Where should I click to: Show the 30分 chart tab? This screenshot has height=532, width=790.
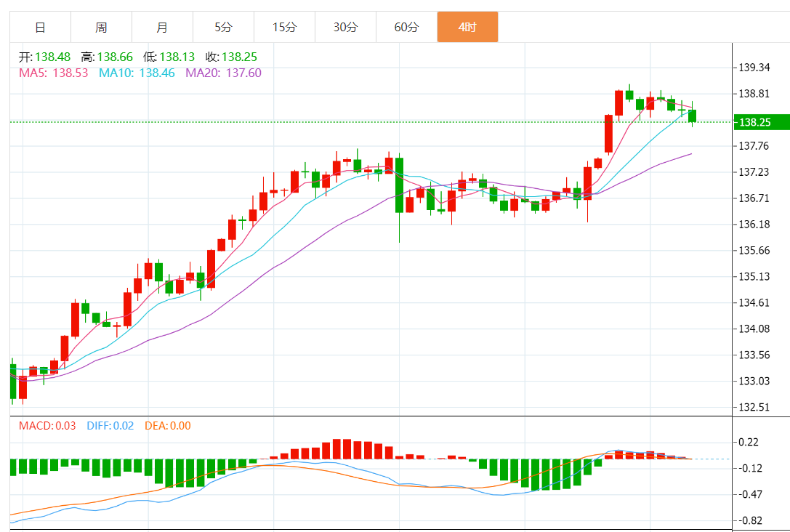point(345,28)
